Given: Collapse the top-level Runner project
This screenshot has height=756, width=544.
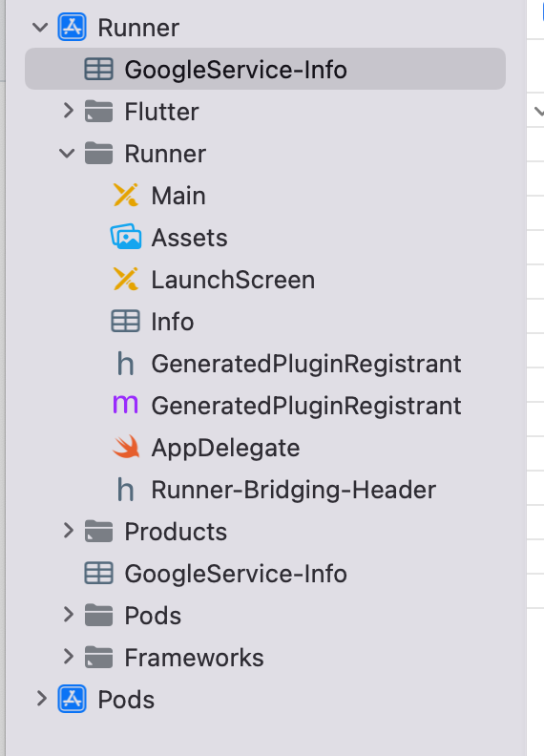Looking at the screenshot, I should tap(40, 28).
